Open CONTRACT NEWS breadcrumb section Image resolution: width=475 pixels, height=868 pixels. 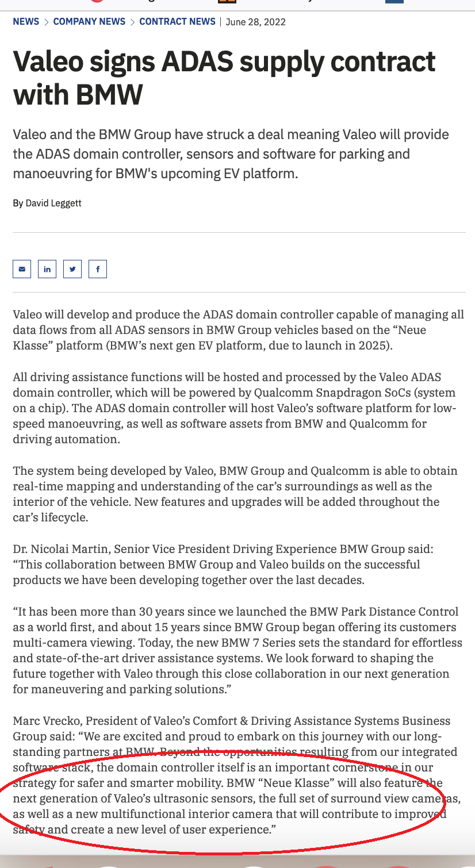coord(177,22)
